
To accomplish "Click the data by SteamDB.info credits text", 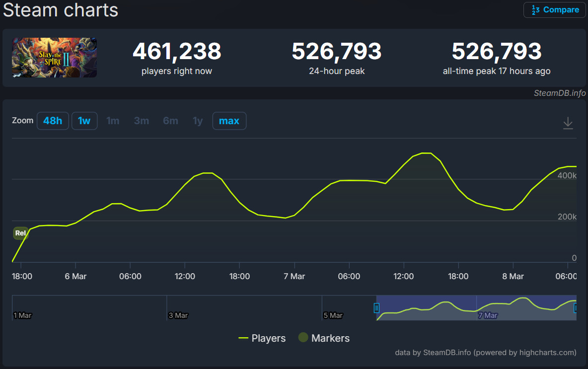I will (486, 353).
